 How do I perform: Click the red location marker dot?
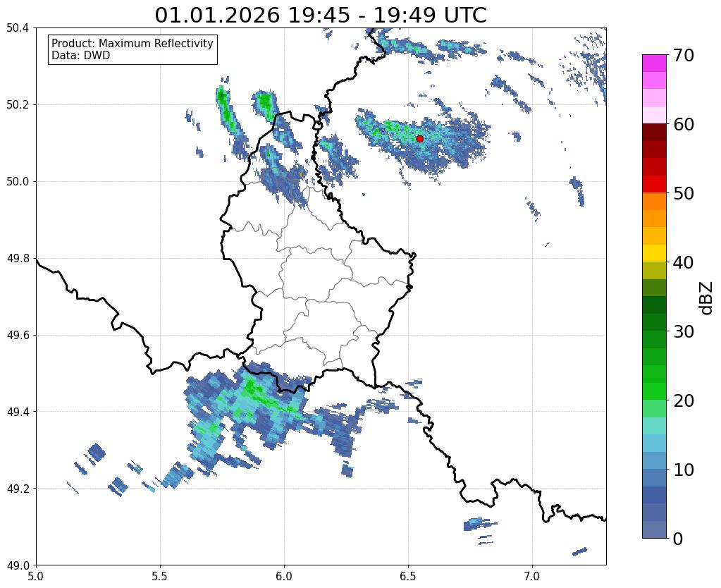pos(419,138)
